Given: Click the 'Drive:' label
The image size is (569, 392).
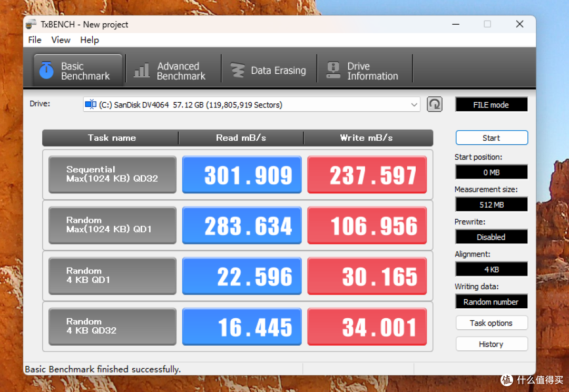Looking at the screenshot, I should [40, 103].
